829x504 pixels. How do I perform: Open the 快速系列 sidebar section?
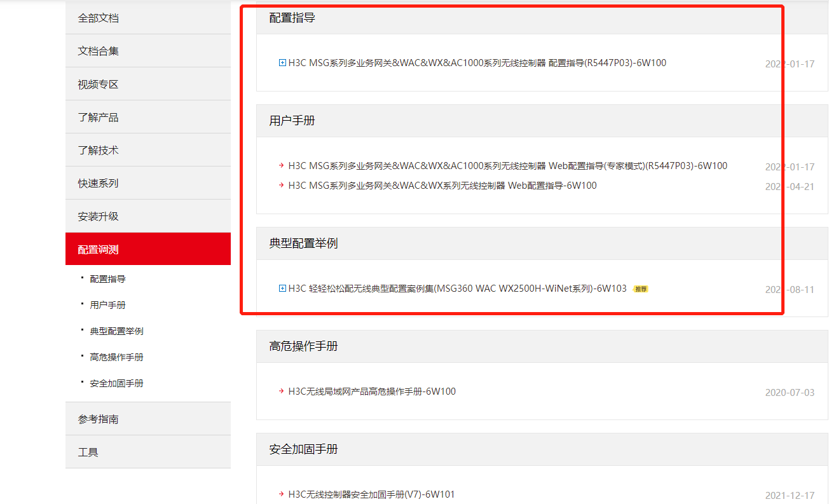148,183
